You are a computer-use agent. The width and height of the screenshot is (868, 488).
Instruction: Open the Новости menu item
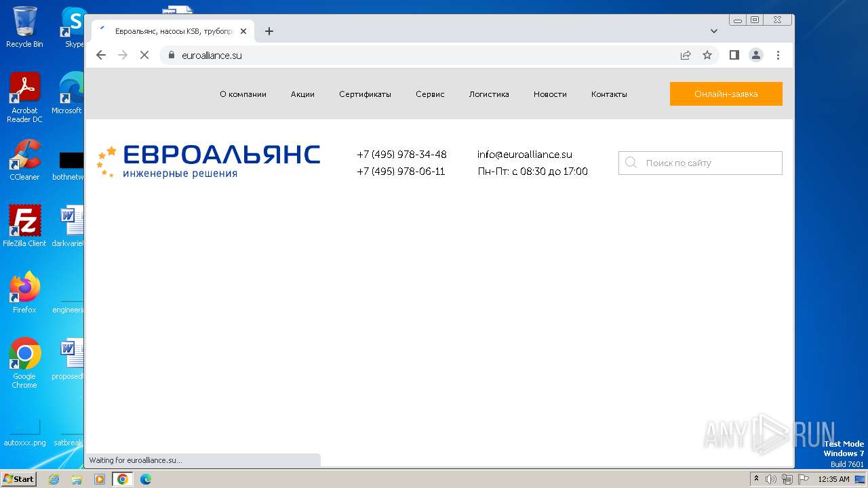[550, 94]
